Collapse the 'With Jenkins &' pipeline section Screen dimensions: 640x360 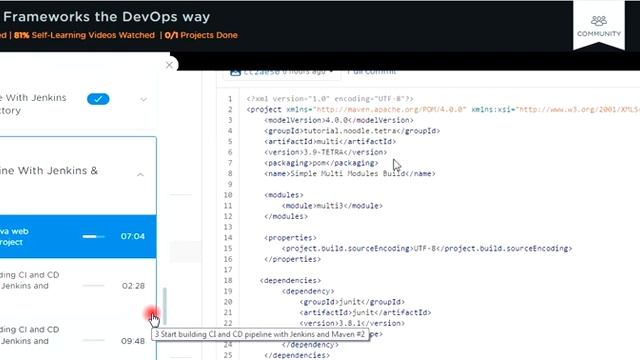[x=140, y=175]
